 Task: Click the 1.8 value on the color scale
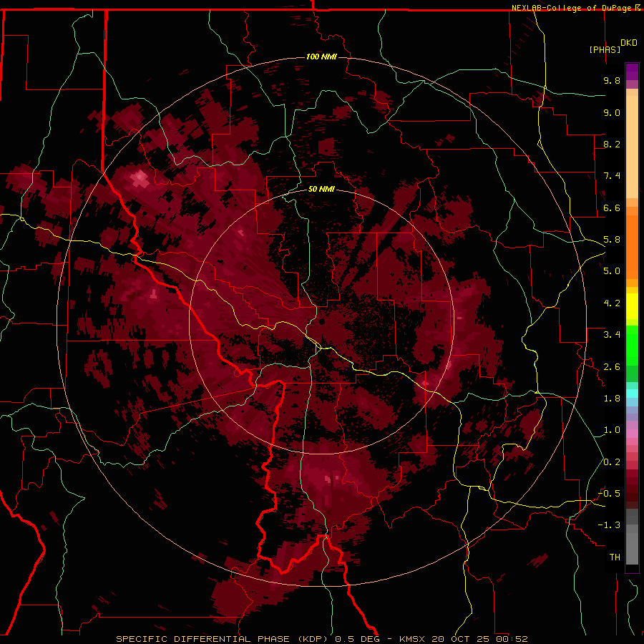[x=612, y=399]
